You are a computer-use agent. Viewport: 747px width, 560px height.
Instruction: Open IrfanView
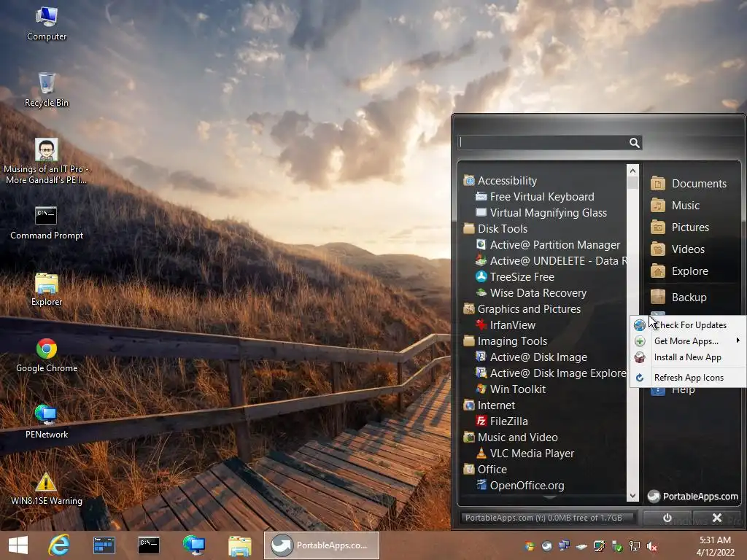(x=505, y=324)
